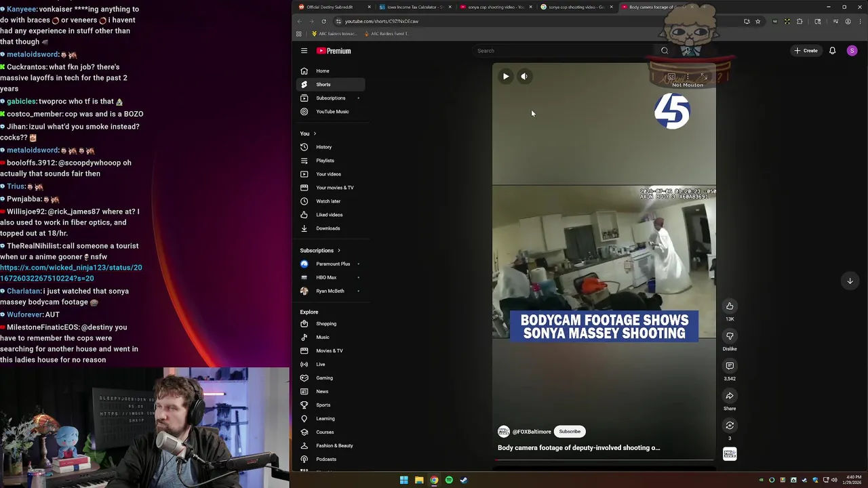Open Learning under Explore
Viewport: 868px width, 488px height.
331,419
